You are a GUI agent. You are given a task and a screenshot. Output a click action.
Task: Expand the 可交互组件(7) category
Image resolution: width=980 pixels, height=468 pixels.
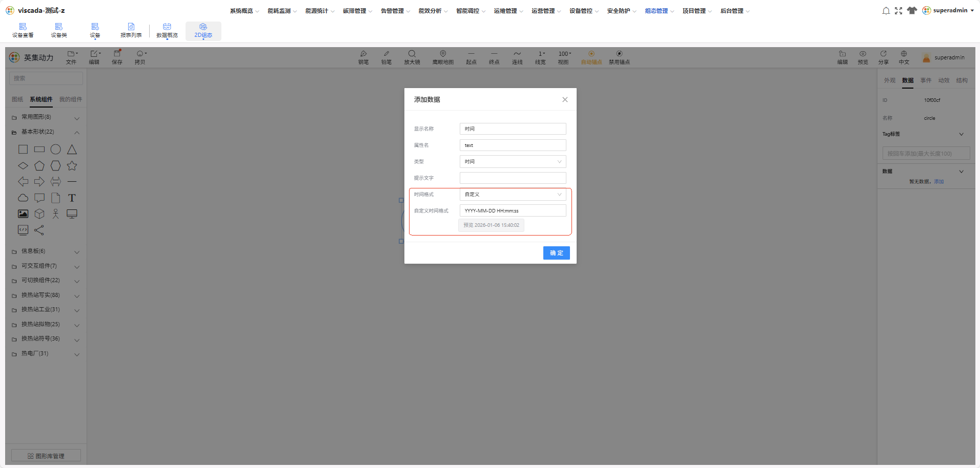tap(46, 266)
